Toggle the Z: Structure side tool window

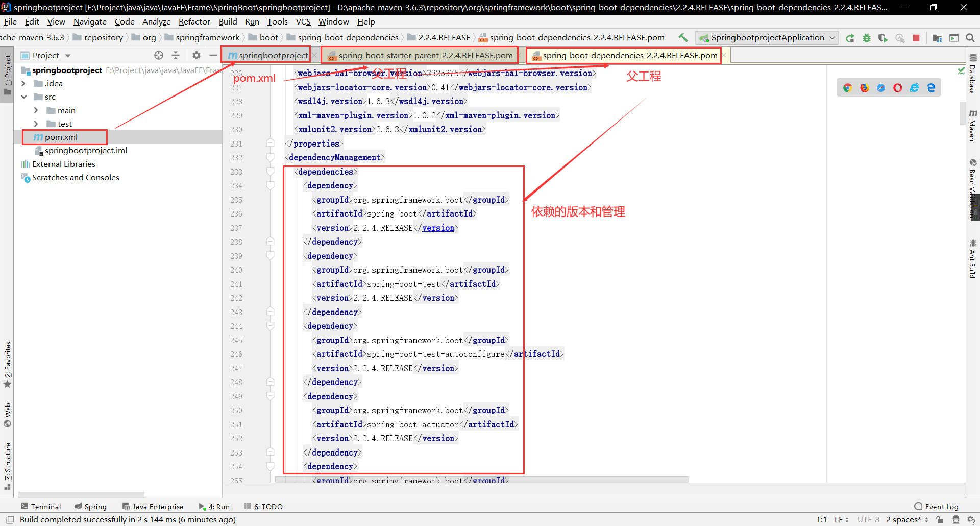pos(7,466)
